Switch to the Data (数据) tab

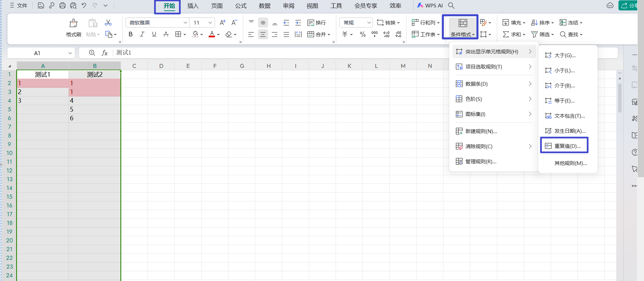point(265,6)
